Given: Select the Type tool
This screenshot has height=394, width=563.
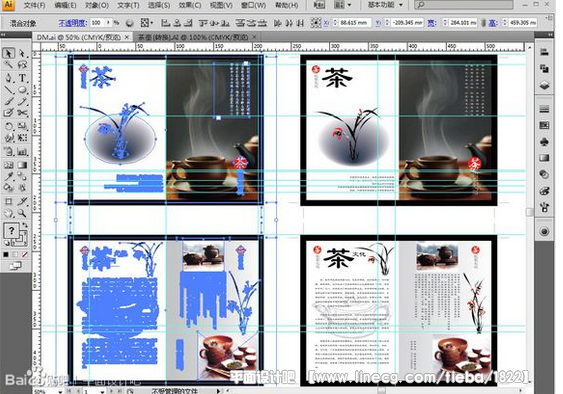Looking at the screenshot, I should pos(22,78).
